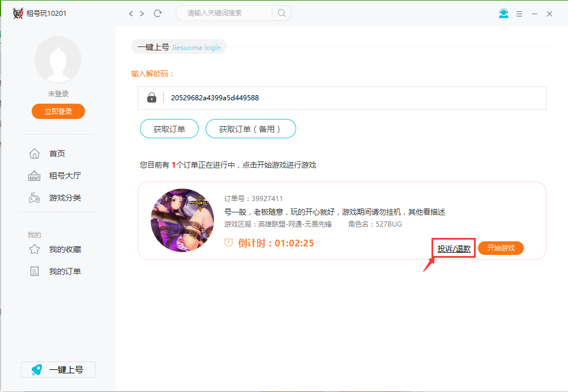Click the padlock icon in code field
The width and height of the screenshot is (568, 392).
[x=152, y=97]
